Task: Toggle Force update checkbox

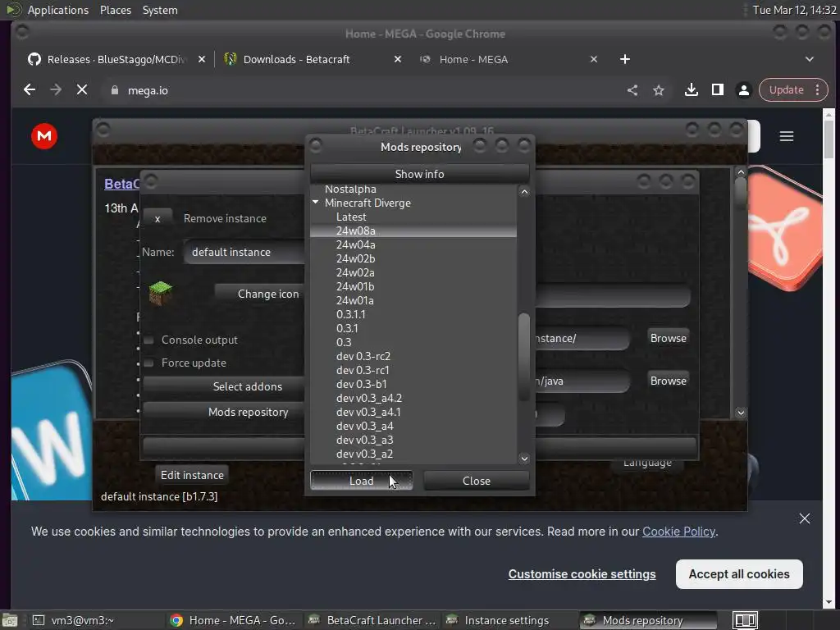Action: pos(149,363)
